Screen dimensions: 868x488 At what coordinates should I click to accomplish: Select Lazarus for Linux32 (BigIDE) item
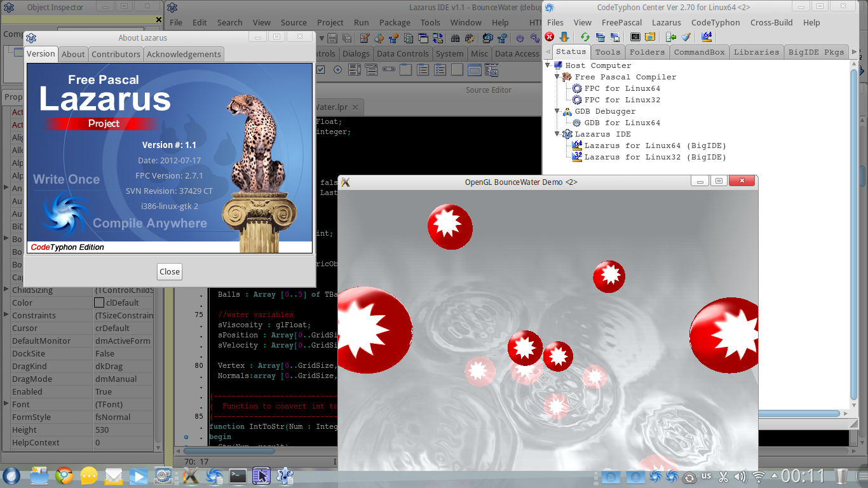pyautogui.click(x=655, y=157)
